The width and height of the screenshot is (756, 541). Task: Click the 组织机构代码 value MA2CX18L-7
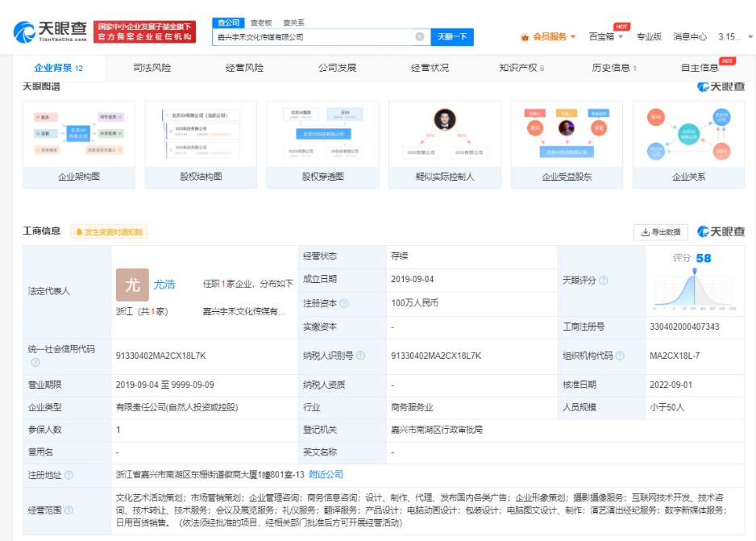click(x=675, y=356)
